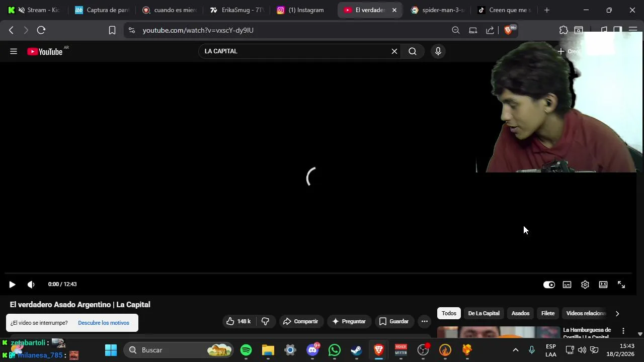Open the browser extensions puzzle icon
This screenshot has height=362, width=644.
(x=563, y=30)
